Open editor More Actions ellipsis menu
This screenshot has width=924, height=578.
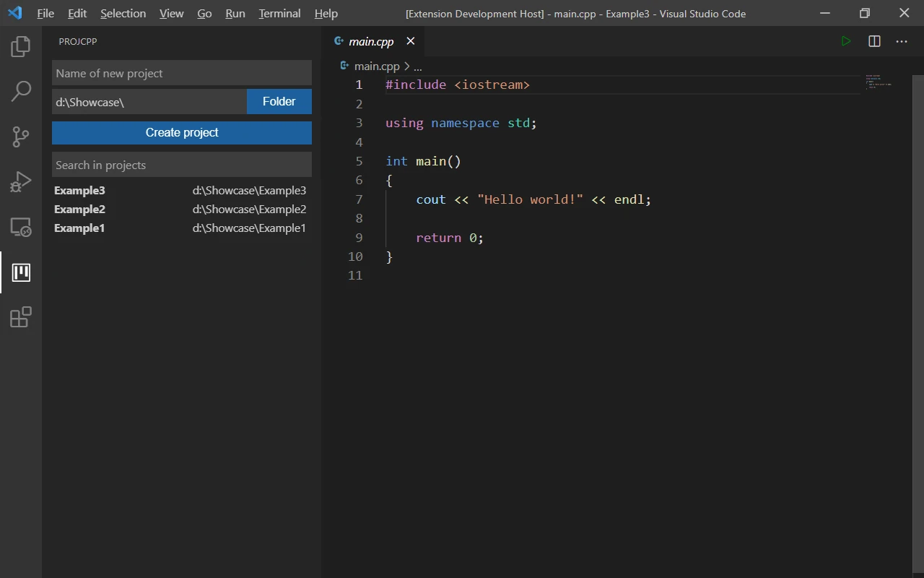[x=902, y=41]
